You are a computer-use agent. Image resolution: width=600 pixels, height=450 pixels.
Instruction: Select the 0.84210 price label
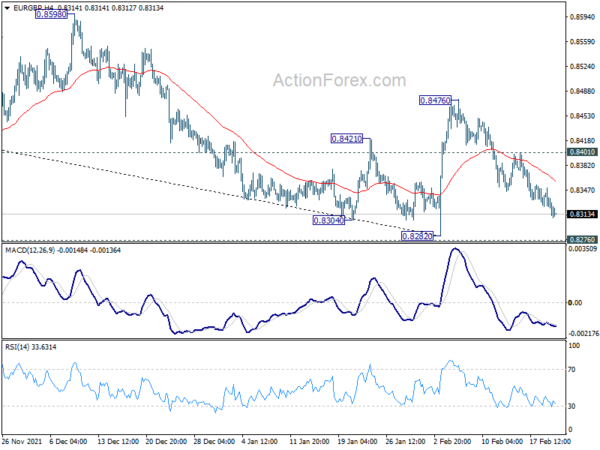pos(346,139)
